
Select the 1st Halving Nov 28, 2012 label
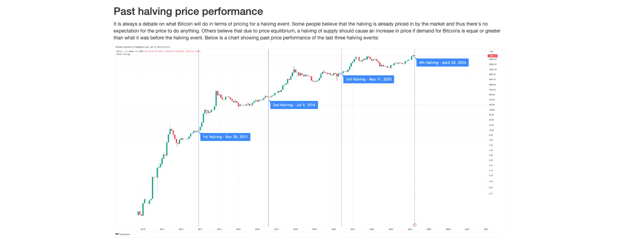coord(225,137)
